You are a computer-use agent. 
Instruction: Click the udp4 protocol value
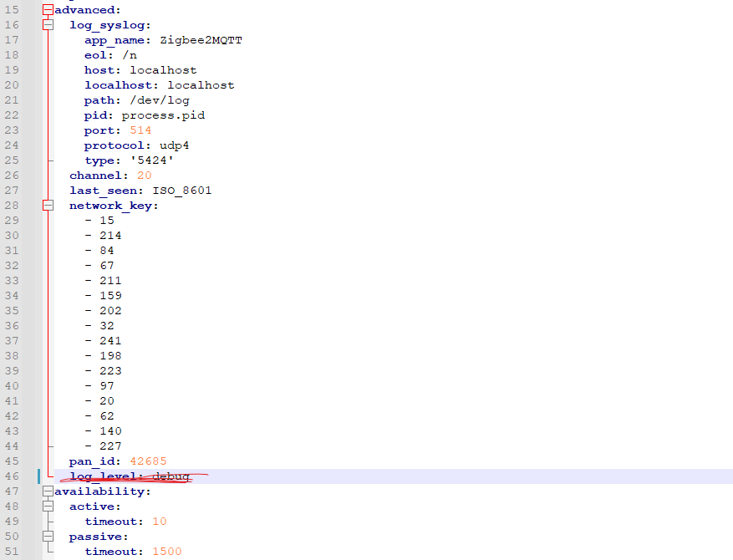(174, 145)
